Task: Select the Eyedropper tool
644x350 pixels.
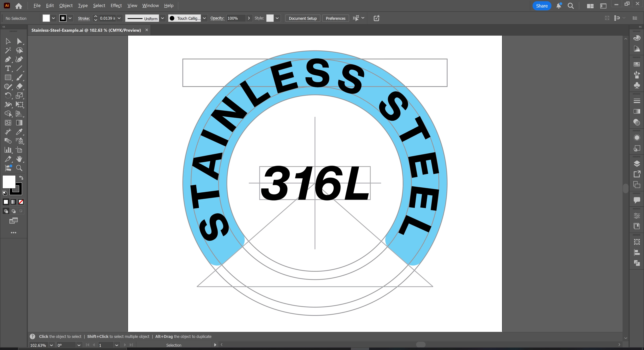Action: tap(19, 132)
